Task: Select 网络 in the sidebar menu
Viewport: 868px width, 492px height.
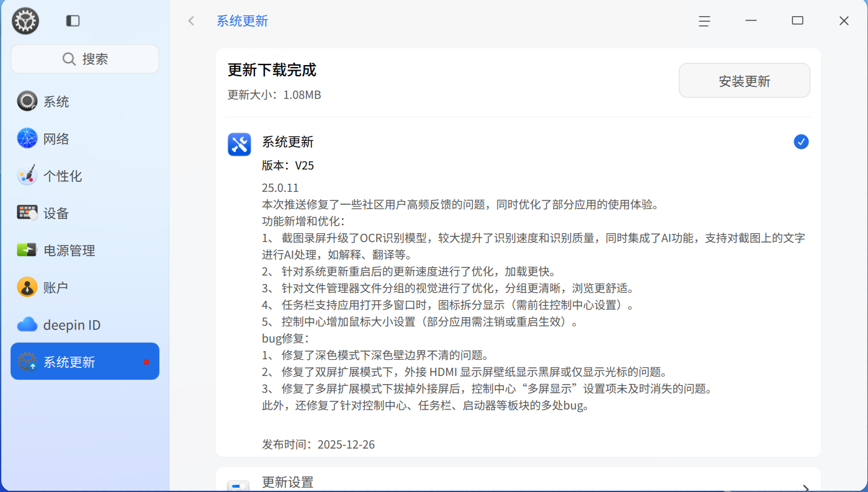Action: point(85,138)
